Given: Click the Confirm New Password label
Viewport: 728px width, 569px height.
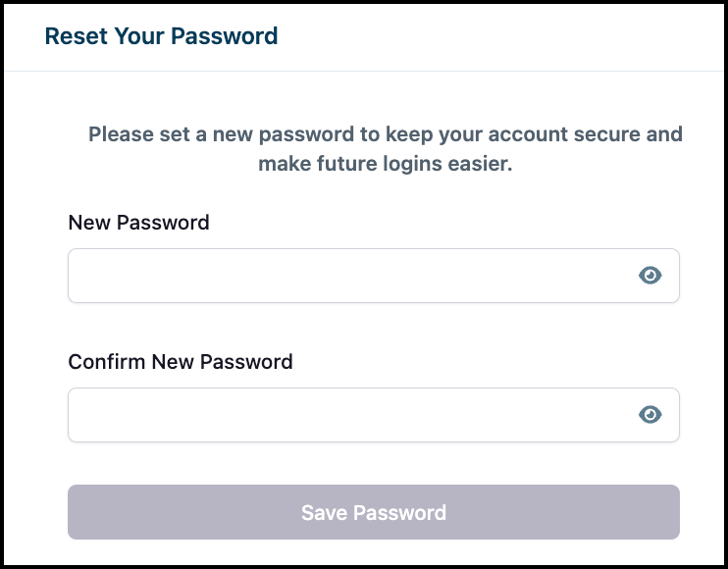Looking at the screenshot, I should pos(181,361).
